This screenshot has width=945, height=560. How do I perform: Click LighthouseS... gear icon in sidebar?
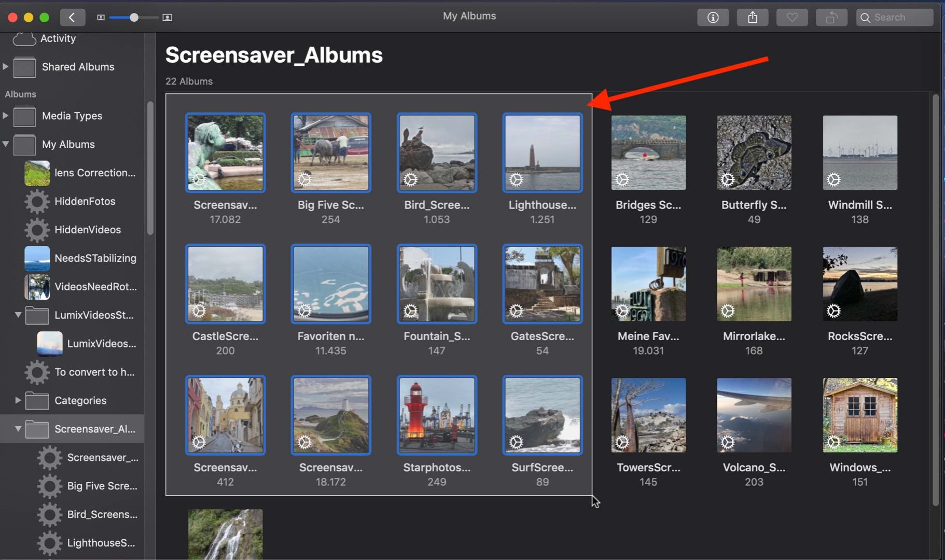(50, 543)
